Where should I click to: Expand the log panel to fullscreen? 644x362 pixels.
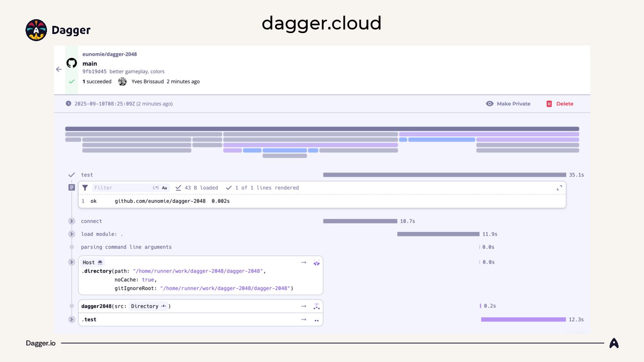coord(559,188)
